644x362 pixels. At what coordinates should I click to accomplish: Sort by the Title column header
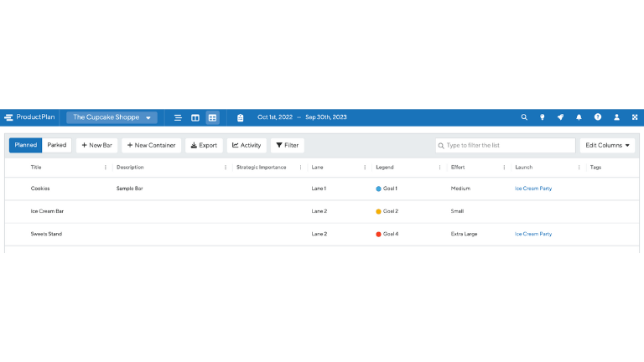[36, 168]
